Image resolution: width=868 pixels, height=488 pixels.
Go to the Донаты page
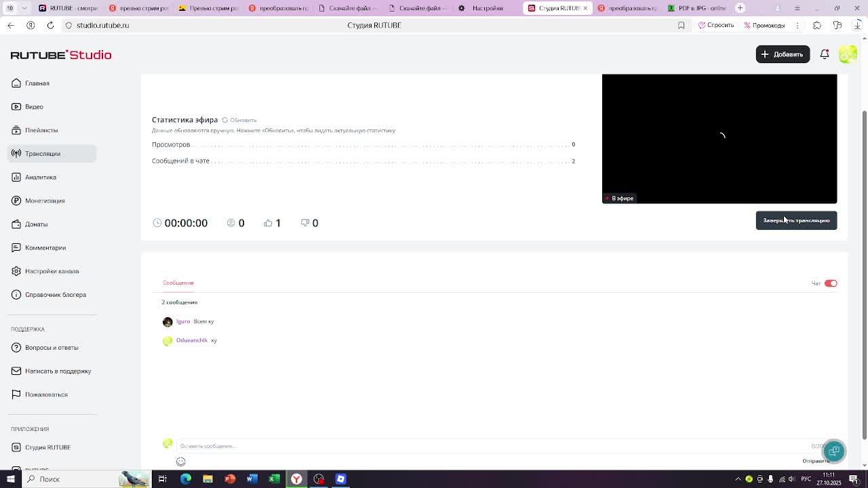coord(36,224)
